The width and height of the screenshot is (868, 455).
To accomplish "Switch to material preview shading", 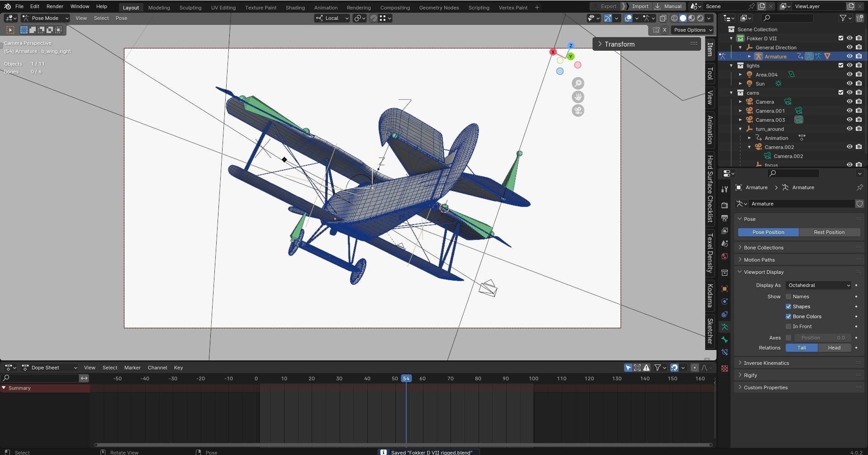I will 692,18.
